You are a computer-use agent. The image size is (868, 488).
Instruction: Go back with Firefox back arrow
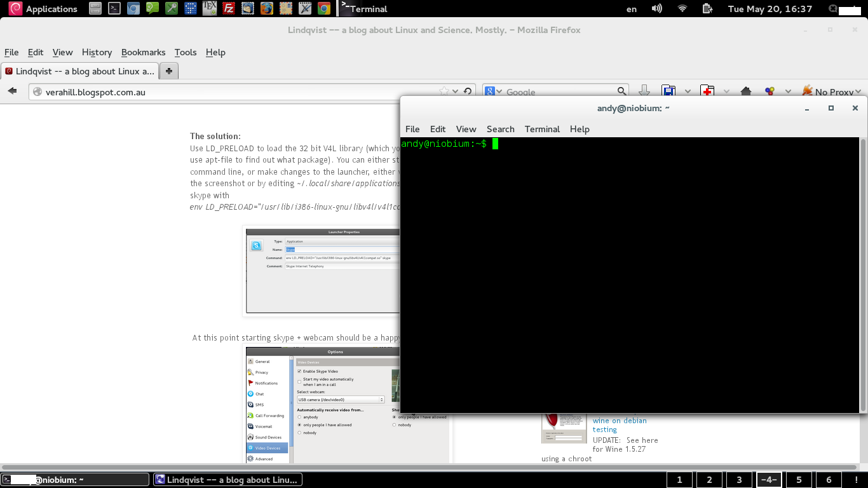[x=12, y=91]
